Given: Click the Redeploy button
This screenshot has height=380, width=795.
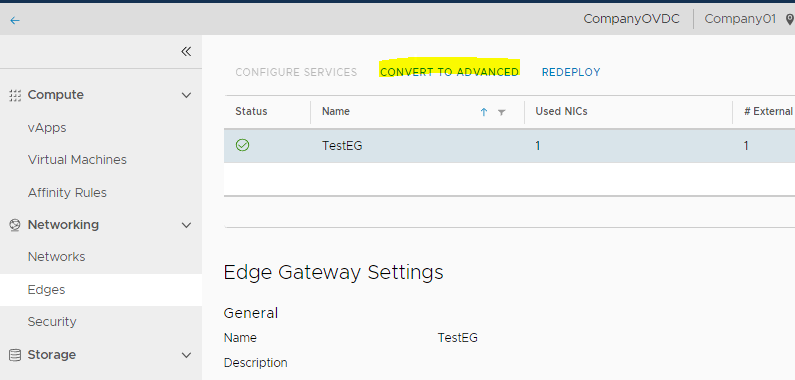Looking at the screenshot, I should coord(571,72).
